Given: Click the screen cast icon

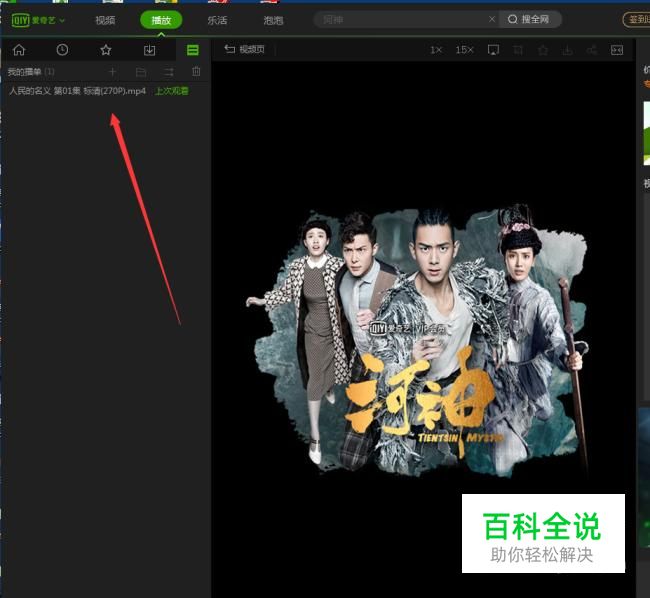Looking at the screenshot, I should pyautogui.click(x=493, y=50).
